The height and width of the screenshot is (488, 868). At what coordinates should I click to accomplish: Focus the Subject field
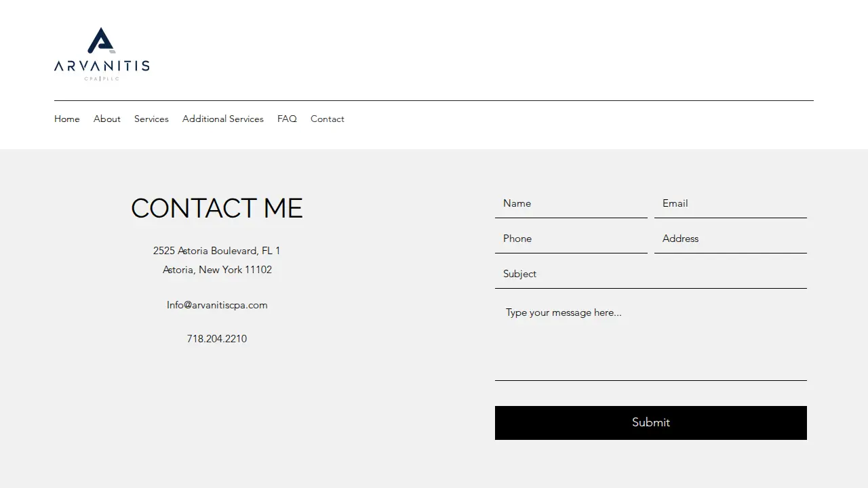tap(651, 274)
